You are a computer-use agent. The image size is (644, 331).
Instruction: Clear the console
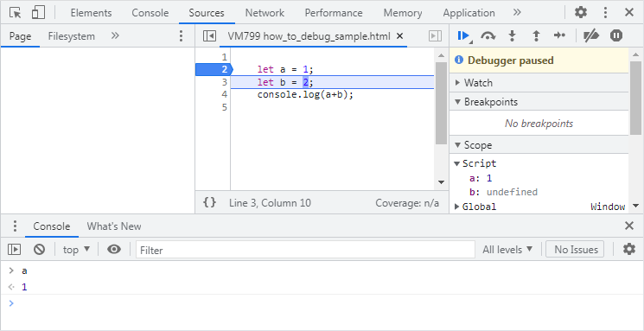(x=40, y=249)
